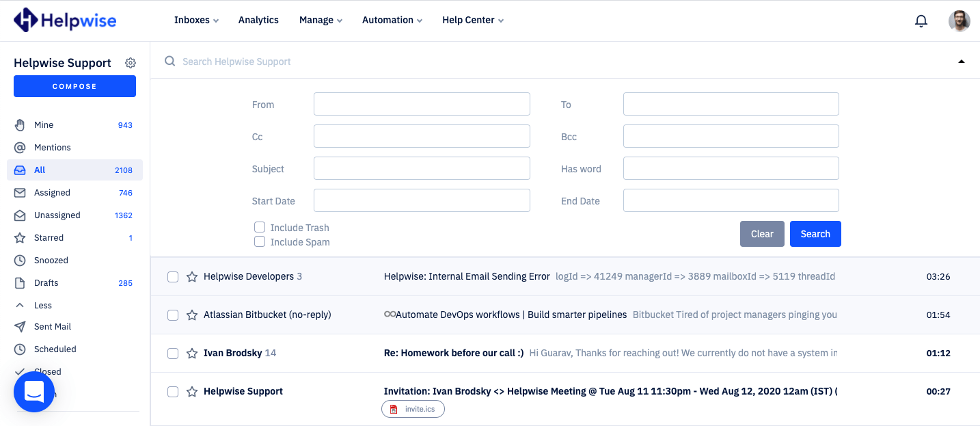The width and height of the screenshot is (980, 426).
Task: Open the notifications bell
Action: point(921,21)
